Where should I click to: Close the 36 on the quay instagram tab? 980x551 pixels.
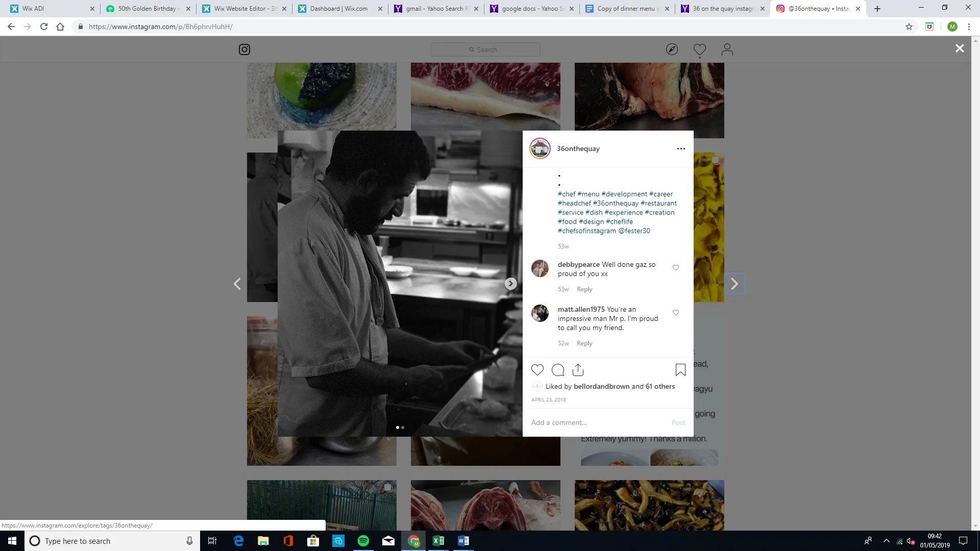[x=763, y=9]
